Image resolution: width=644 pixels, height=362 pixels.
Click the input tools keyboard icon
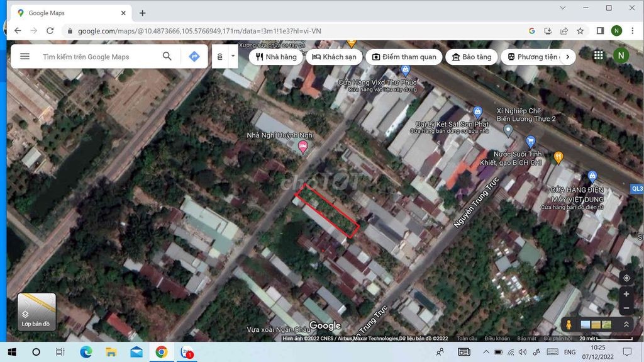pyautogui.click(x=219, y=57)
